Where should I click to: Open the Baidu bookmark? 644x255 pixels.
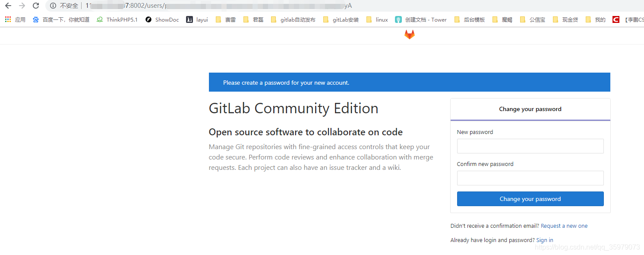[61, 19]
